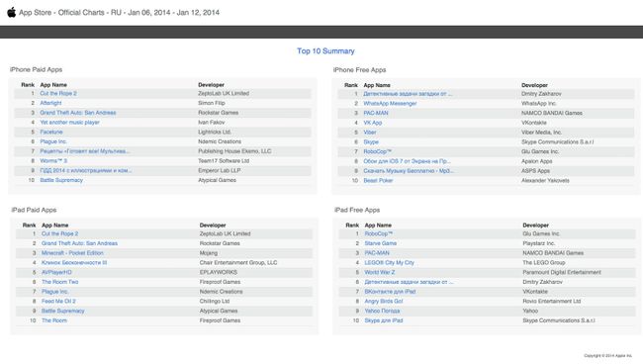Open Battle Supremacy in iPad Paid Apps
This screenshot has width=643, height=364.
tap(62, 311)
